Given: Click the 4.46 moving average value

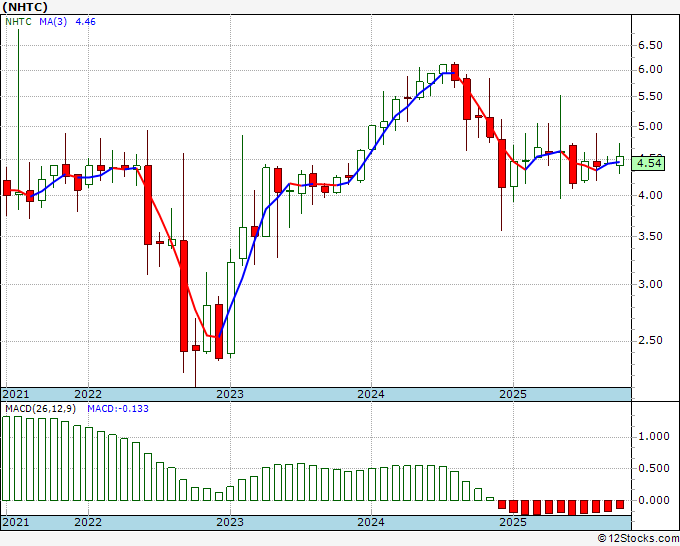Looking at the screenshot, I should click(85, 22).
